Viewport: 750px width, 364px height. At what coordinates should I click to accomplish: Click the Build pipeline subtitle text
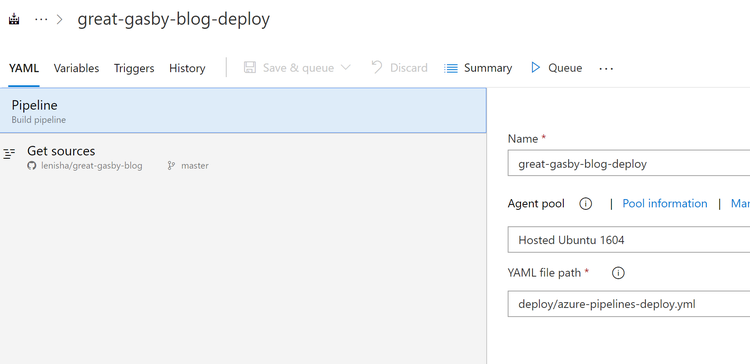click(38, 120)
